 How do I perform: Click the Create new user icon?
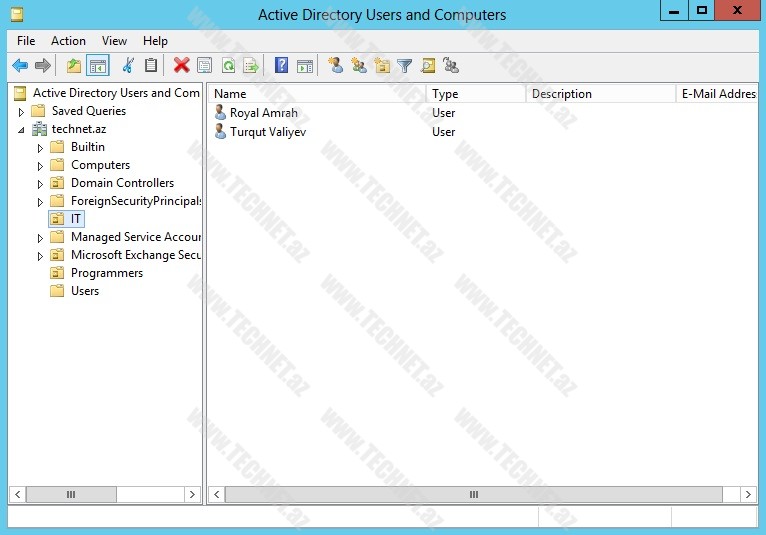(x=335, y=66)
